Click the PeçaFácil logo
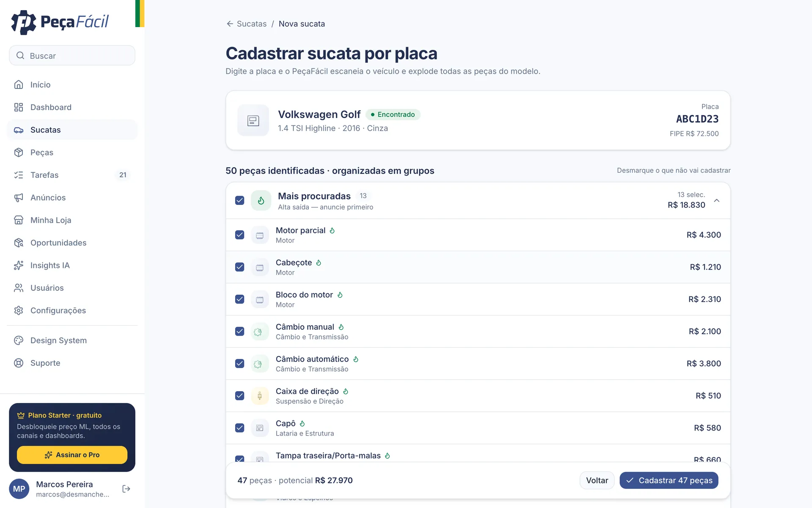 tap(60, 22)
